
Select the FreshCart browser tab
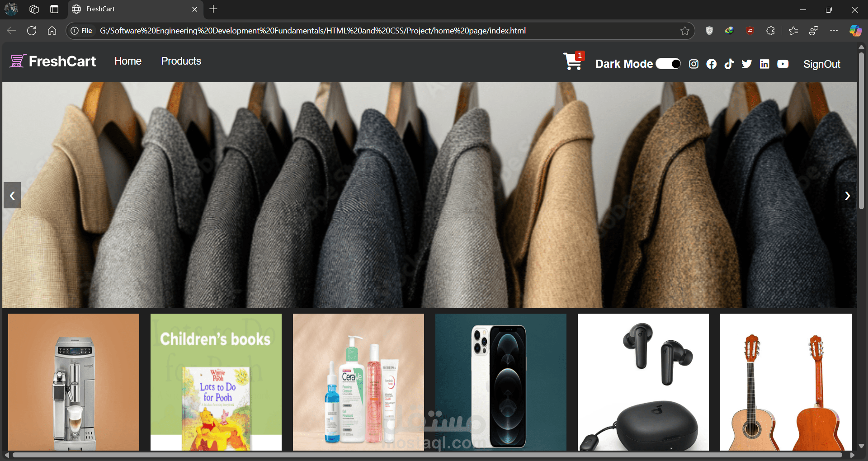[x=135, y=9]
